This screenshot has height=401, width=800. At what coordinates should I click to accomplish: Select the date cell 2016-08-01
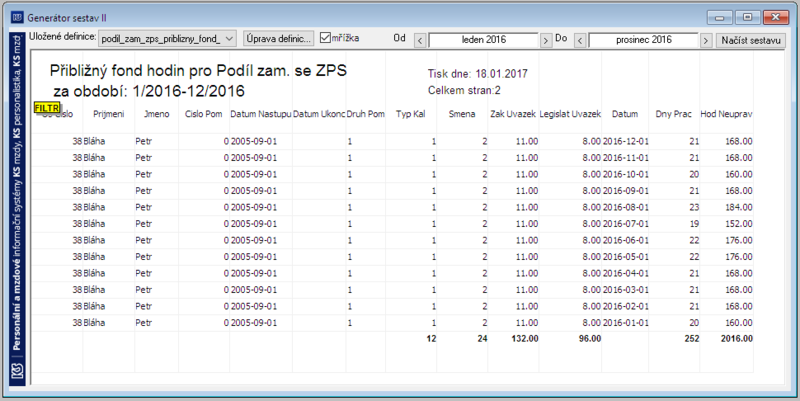(626, 207)
